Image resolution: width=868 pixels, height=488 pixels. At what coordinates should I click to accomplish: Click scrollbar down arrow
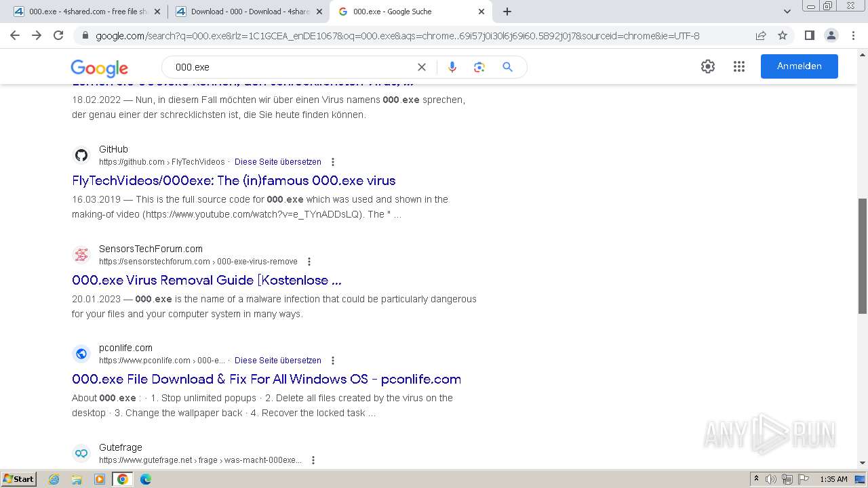click(x=863, y=463)
